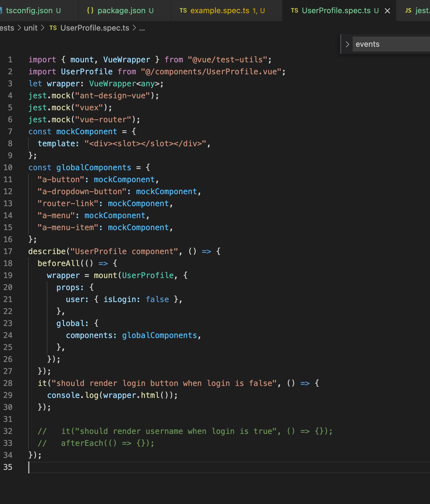
Task: Click the UserProfile.spec.ts breadcrumb item
Action: click(95, 28)
